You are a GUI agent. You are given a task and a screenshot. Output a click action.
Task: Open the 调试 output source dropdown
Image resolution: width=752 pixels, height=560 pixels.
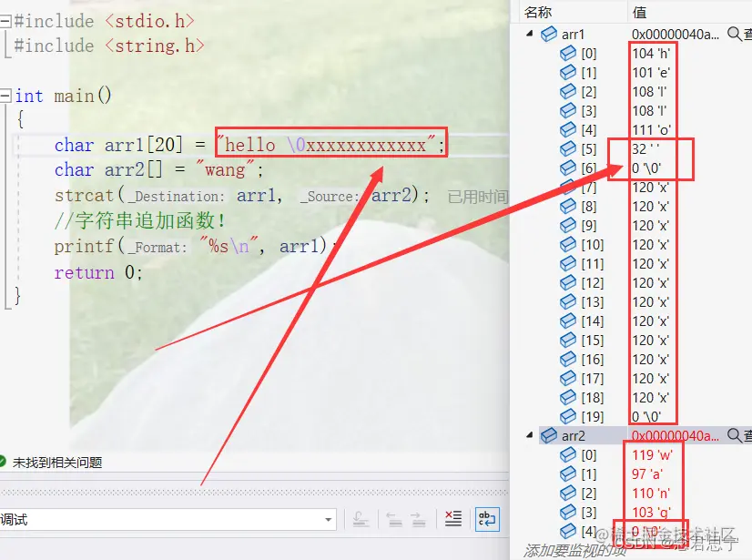click(328, 520)
